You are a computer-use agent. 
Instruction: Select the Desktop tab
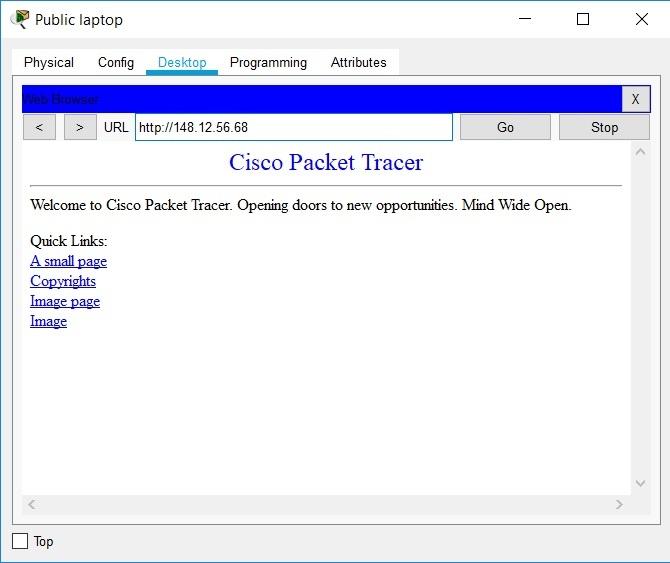pyautogui.click(x=182, y=62)
